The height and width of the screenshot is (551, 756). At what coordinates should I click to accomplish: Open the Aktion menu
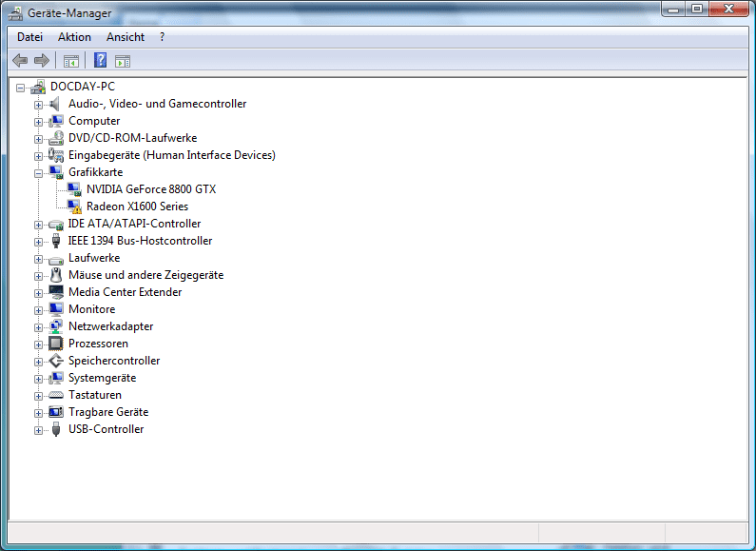coord(74,37)
